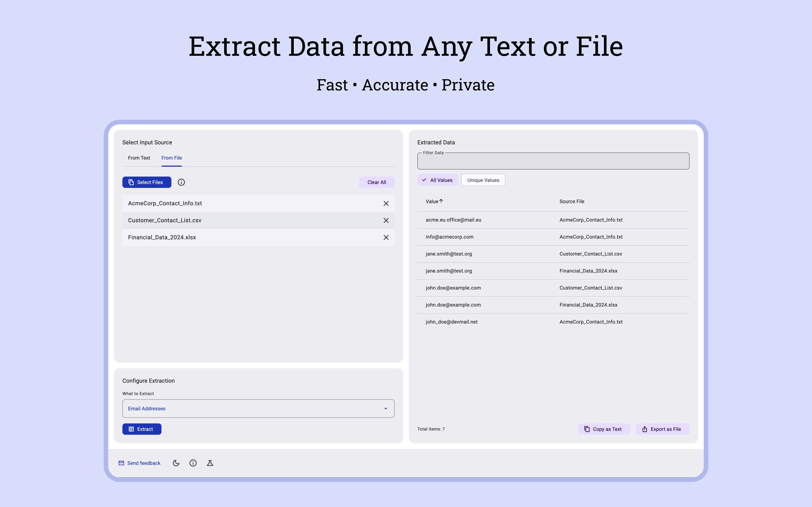Click the Email Addresses dropdown arrow

point(385,408)
